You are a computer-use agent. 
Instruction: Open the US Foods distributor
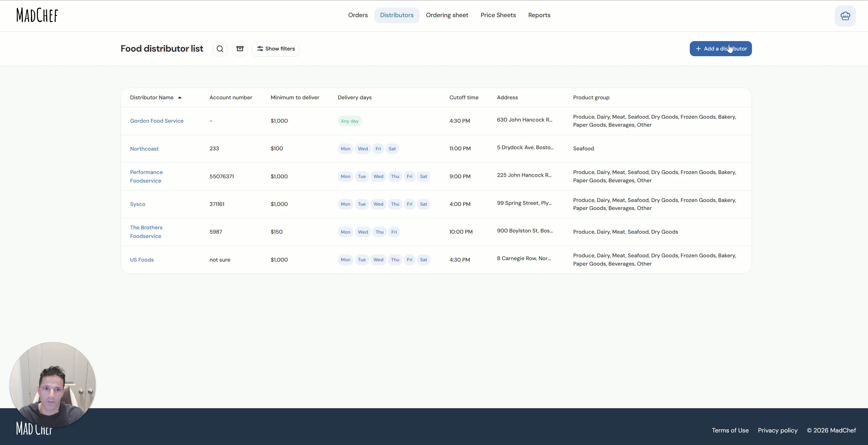point(142,260)
